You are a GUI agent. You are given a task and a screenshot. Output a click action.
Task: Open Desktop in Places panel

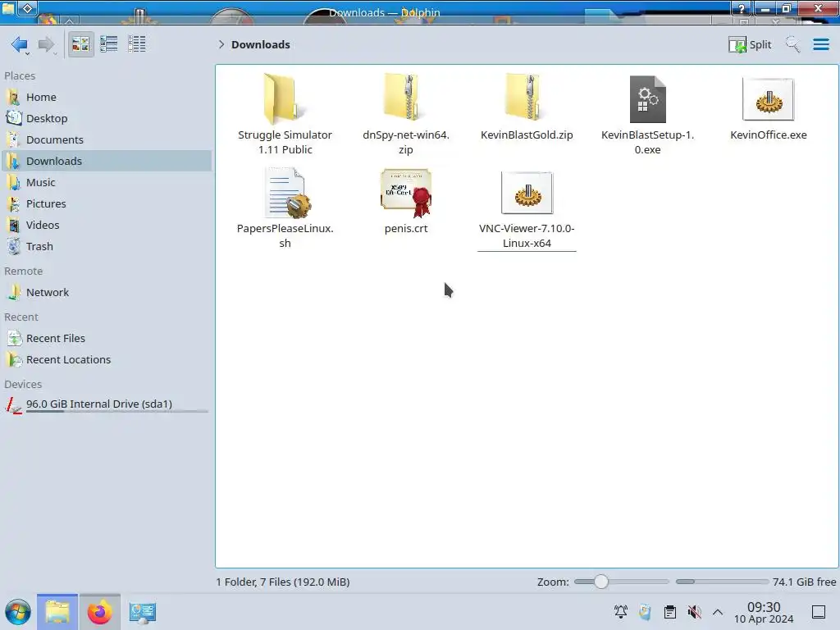pos(107,118)
